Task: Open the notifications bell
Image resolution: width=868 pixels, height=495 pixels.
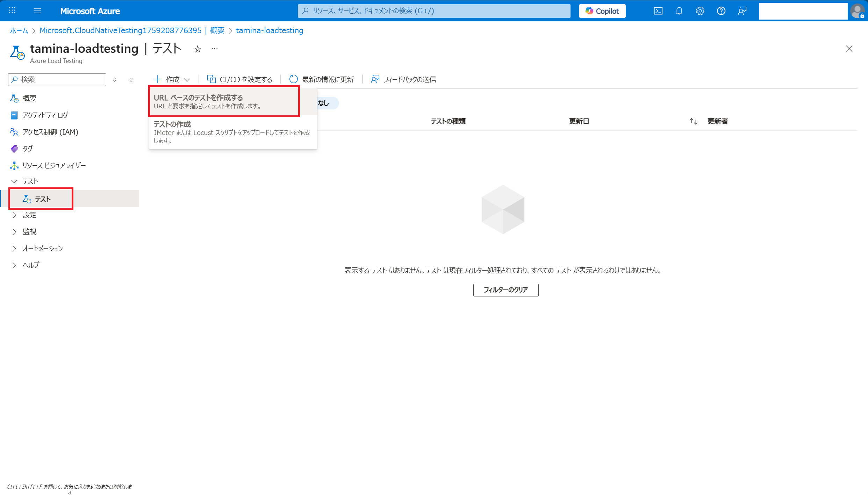Action: coord(679,11)
